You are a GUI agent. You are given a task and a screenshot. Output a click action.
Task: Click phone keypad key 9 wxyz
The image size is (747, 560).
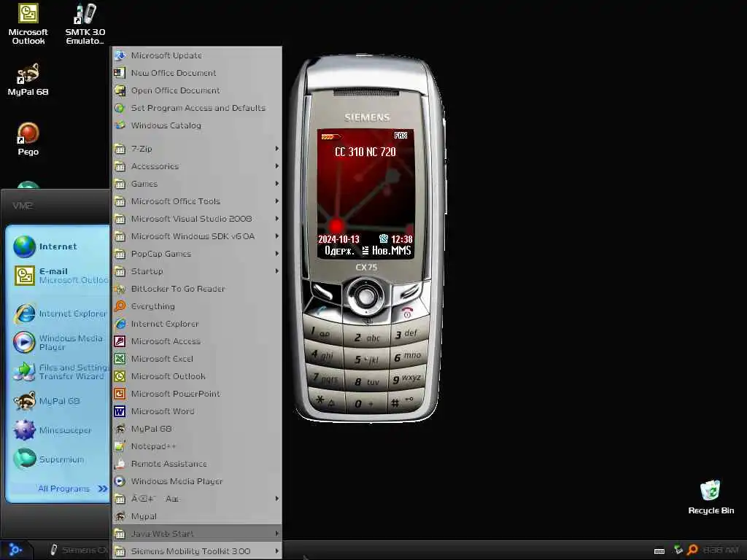407,379
